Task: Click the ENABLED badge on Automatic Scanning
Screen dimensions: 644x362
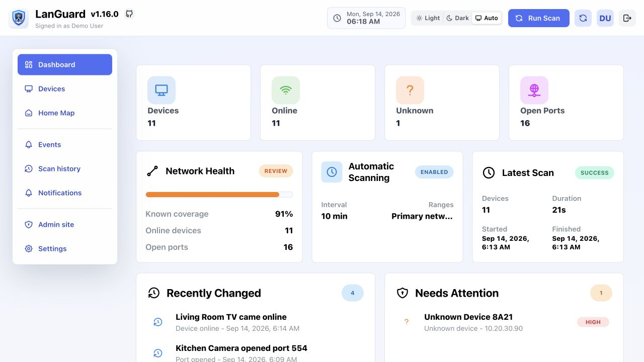Action: tap(434, 172)
